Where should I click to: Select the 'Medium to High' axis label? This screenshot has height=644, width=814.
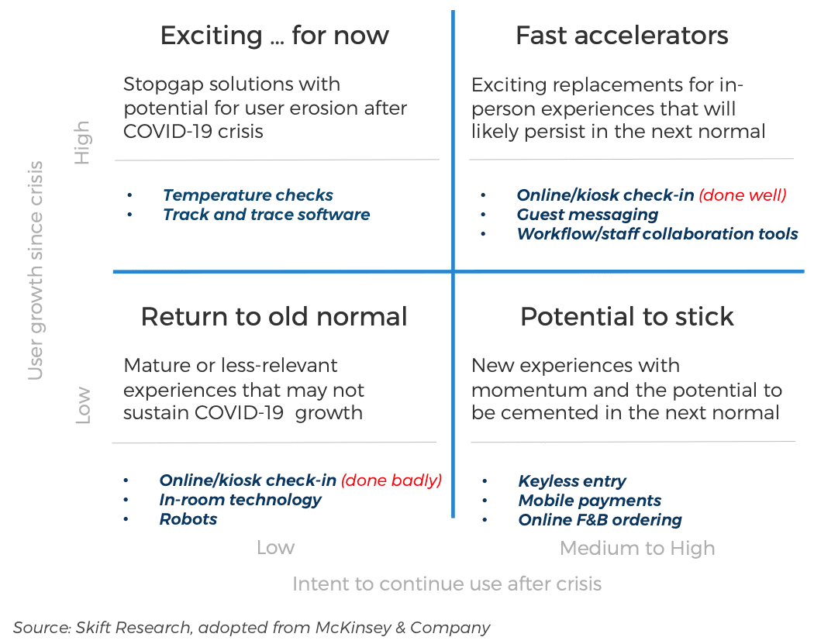[x=637, y=548]
